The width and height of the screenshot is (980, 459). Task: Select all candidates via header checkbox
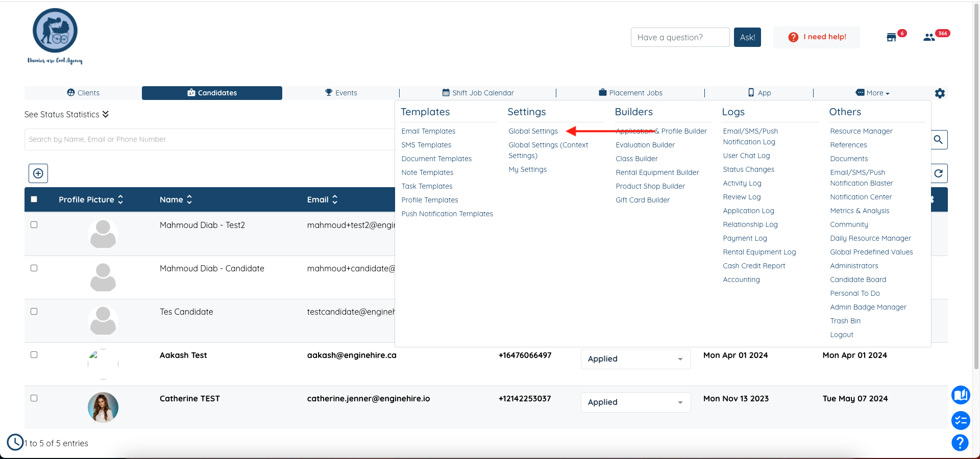[34, 199]
